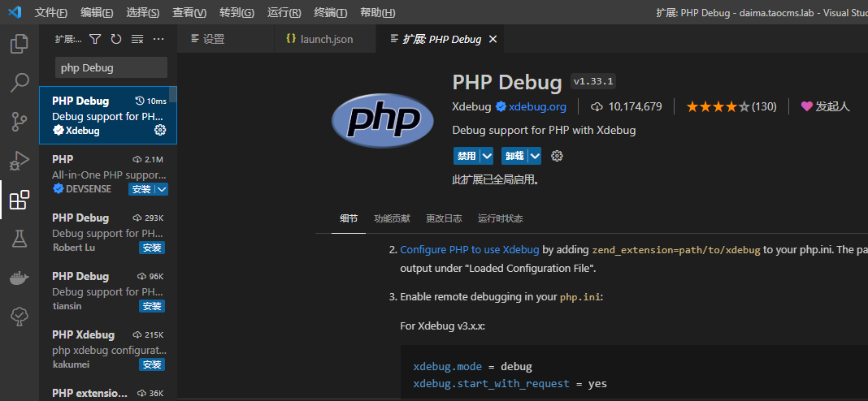
Task: Click the VS Code logo icon
Action: (x=15, y=12)
